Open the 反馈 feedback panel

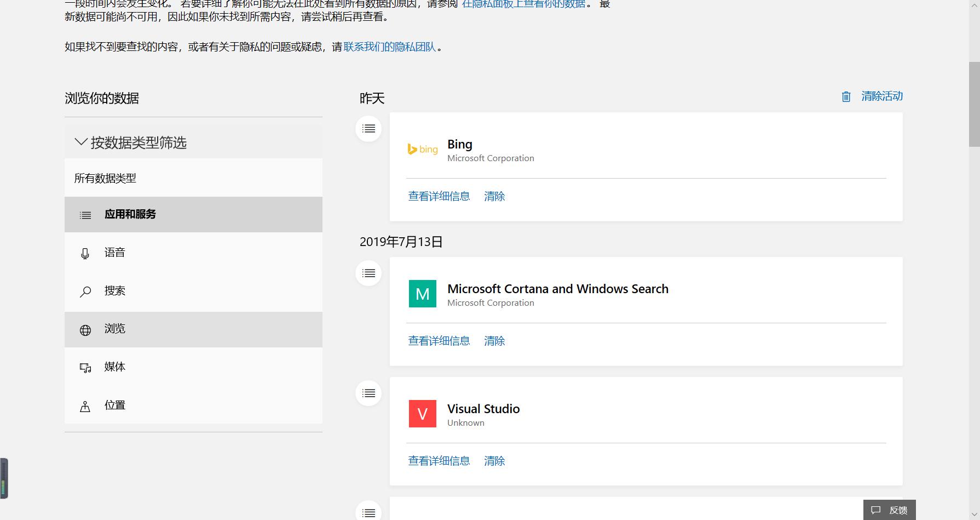889,509
